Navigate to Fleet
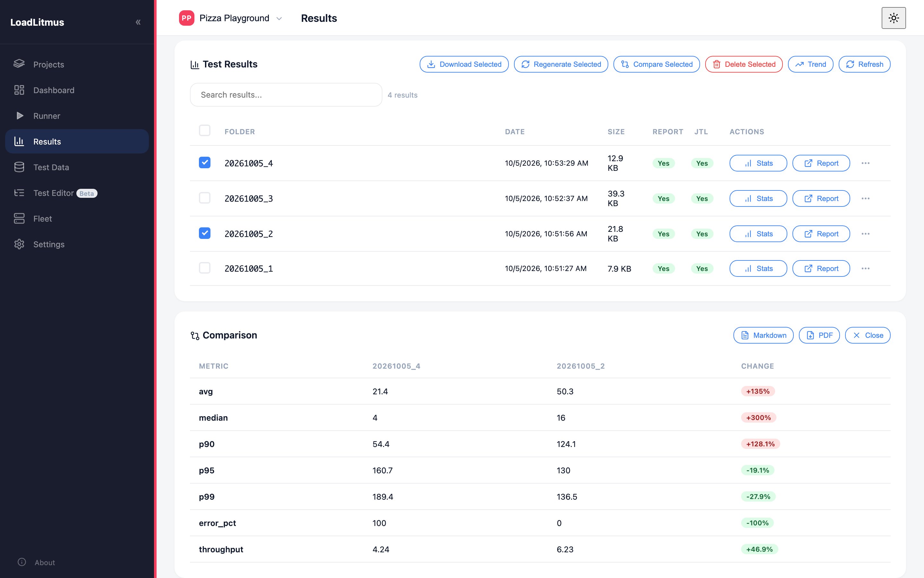924x578 pixels. coord(77,219)
